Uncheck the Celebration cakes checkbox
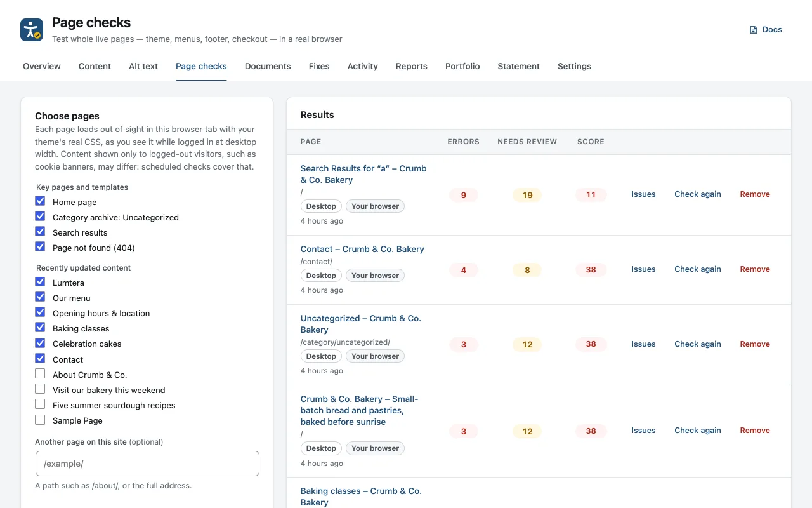The height and width of the screenshot is (508, 812). coord(40,343)
